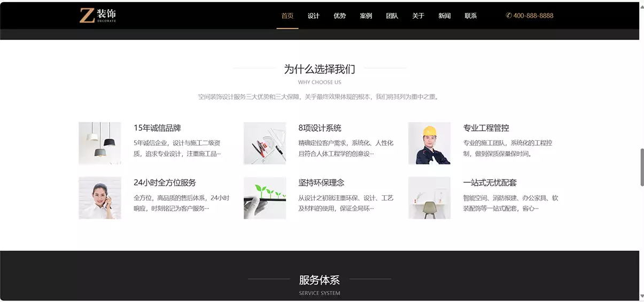Select 联系 in the top navigation
This screenshot has height=302, width=644.
[x=471, y=16]
